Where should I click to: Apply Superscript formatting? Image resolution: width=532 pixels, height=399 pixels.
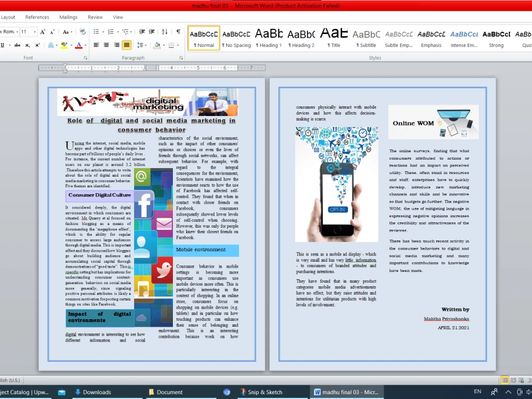point(37,45)
